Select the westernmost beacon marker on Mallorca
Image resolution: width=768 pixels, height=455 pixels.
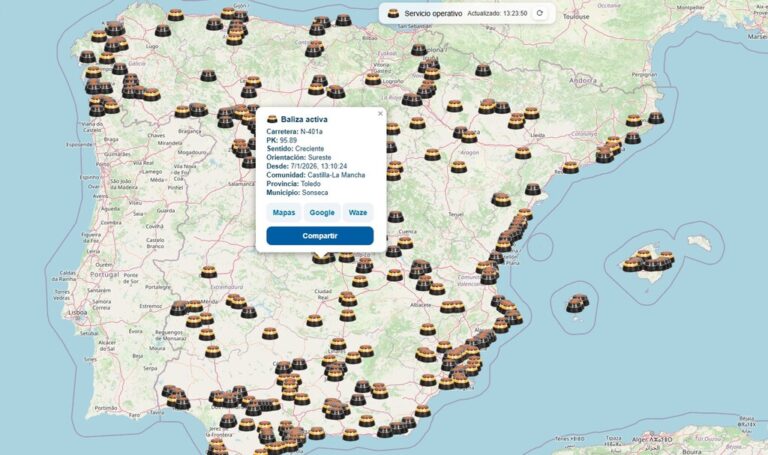click(631, 265)
